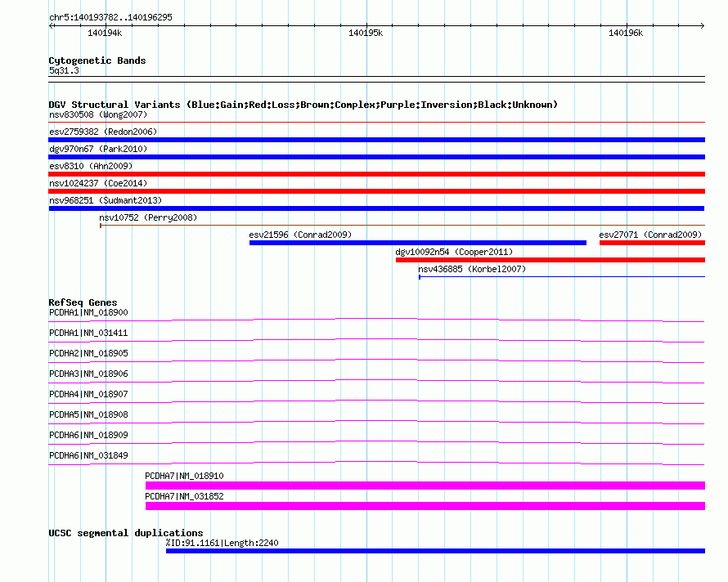Open gene PCDHA6|NM_018909 label

tap(88, 435)
